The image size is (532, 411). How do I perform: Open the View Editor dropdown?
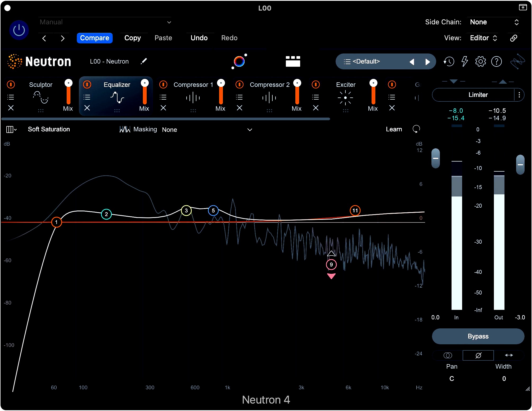pyautogui.click(x=483, y=38)
